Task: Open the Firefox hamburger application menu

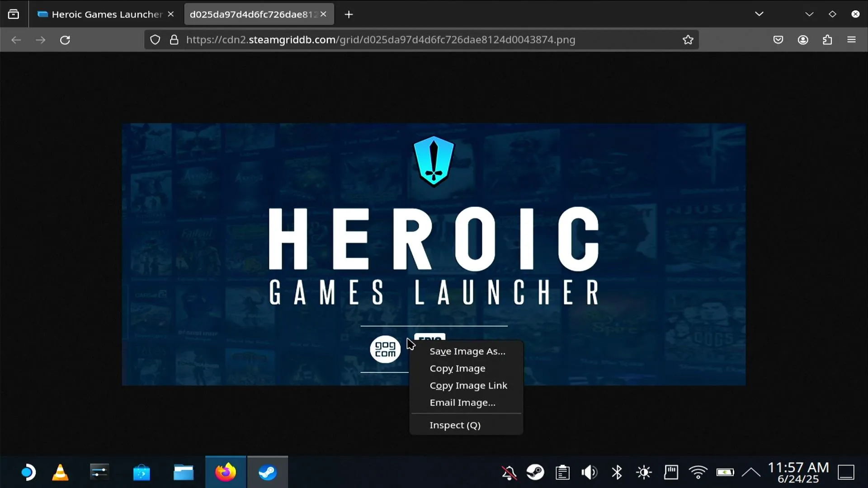Action: click(x=852, y=40)
